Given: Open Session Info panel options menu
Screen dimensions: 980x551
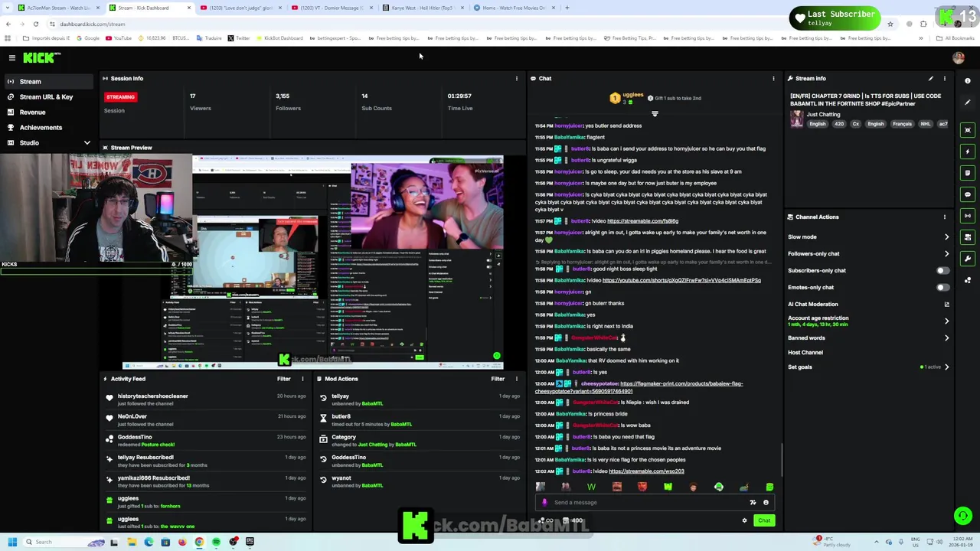Looking at the screenshot, I should (x=516, y=78).
